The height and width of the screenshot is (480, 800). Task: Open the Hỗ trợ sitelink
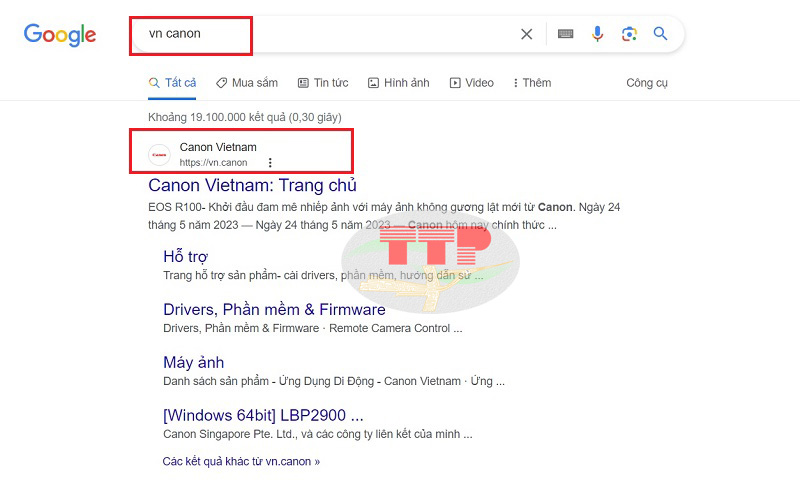(x=186, y=257)
